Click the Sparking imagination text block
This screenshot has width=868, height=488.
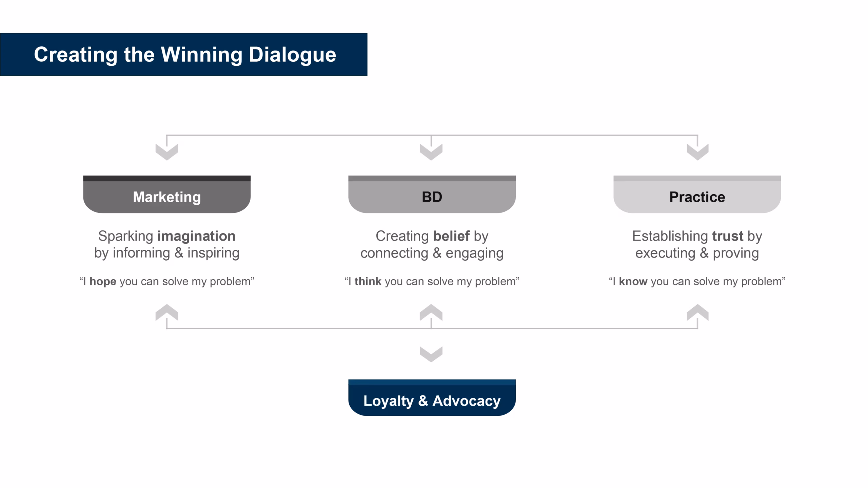click(167, 244)
